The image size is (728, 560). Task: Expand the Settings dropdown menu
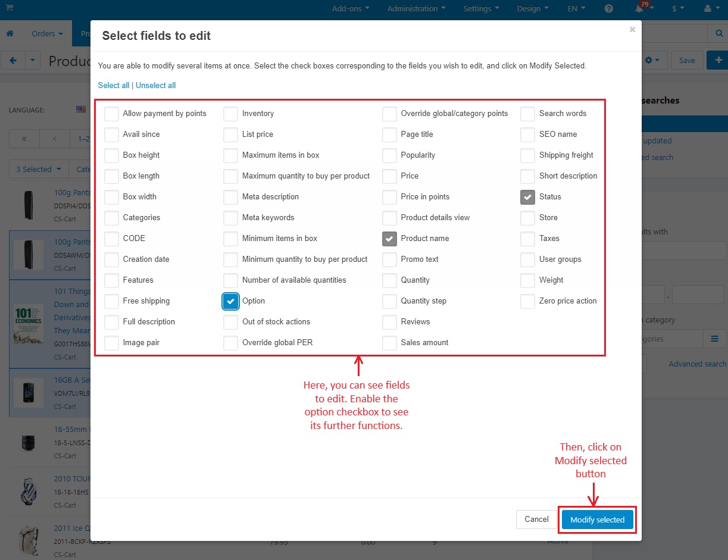pyautogui.click(x=482, y=9)
